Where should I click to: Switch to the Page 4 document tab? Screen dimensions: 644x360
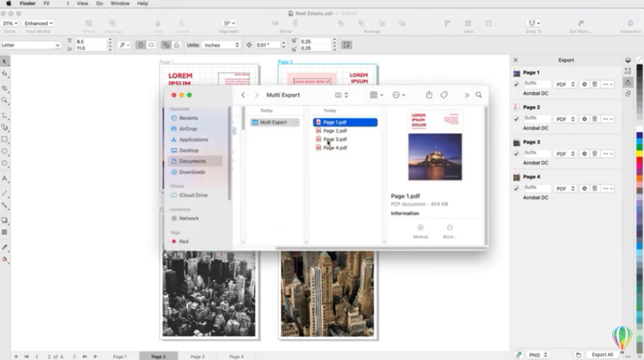coord(237,356)
